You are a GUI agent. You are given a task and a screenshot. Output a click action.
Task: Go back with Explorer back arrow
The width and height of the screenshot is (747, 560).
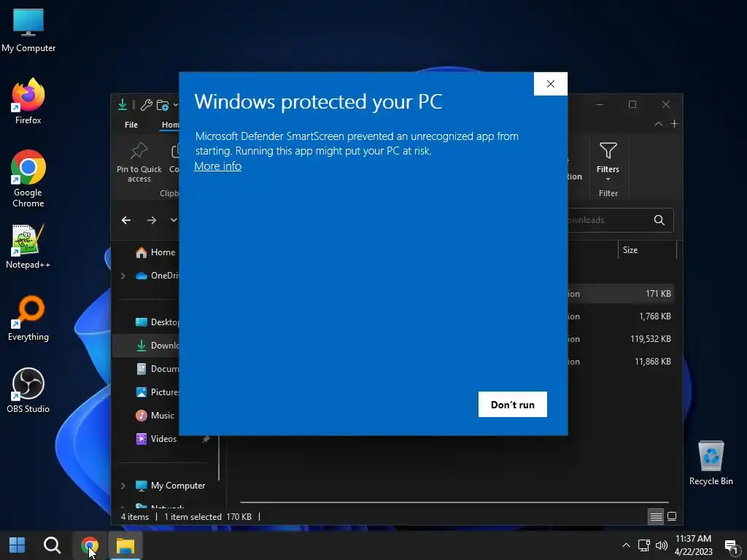pyautogui.click(x=126, y=220)
